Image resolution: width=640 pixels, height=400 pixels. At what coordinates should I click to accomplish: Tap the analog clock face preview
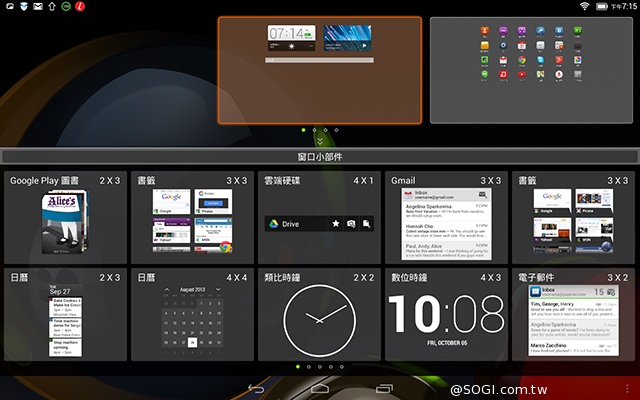[319, 321]
